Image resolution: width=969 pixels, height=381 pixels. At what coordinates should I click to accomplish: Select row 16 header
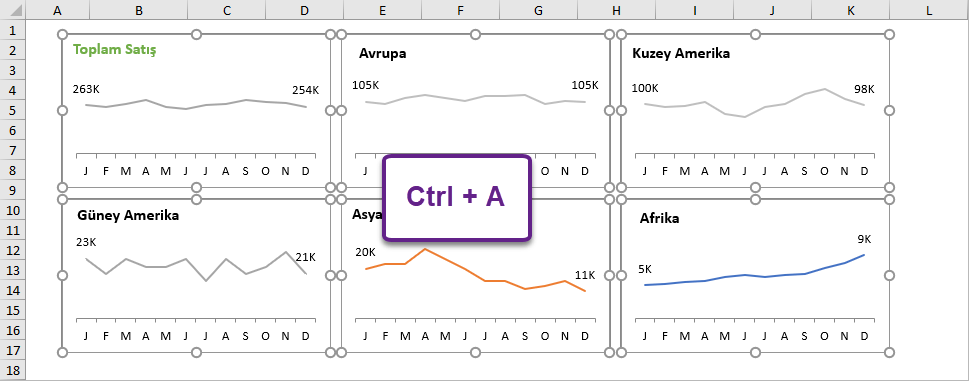tap(14, 330)
